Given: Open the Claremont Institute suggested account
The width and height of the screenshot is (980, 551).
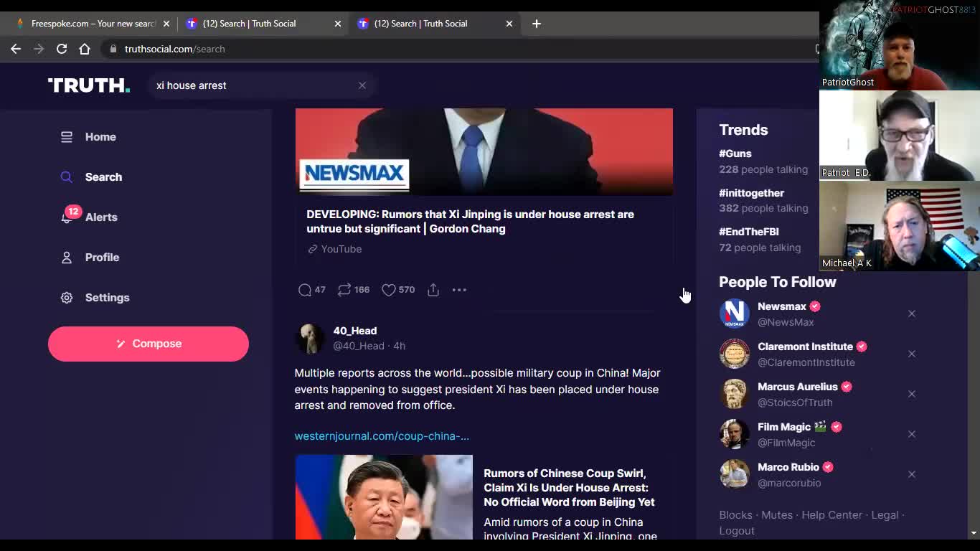Looking at the screenshot, I should click(x=805, y=347).
